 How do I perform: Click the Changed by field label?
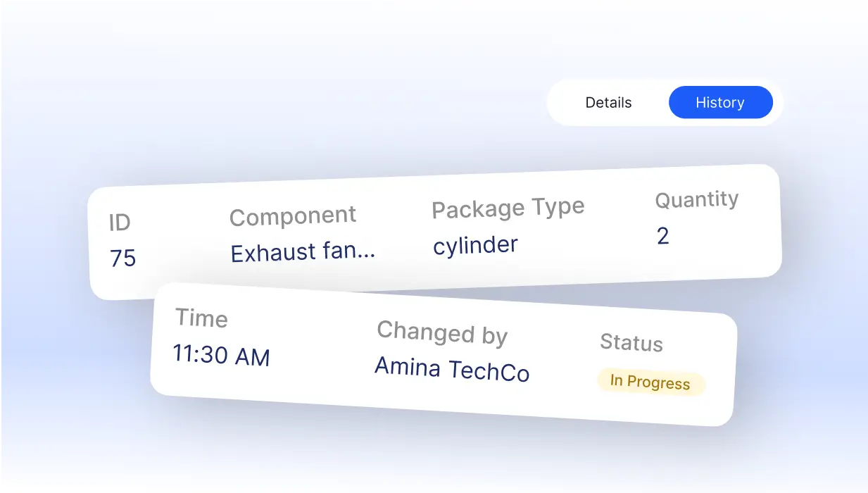pyautogui.click(x=442, y=332)
